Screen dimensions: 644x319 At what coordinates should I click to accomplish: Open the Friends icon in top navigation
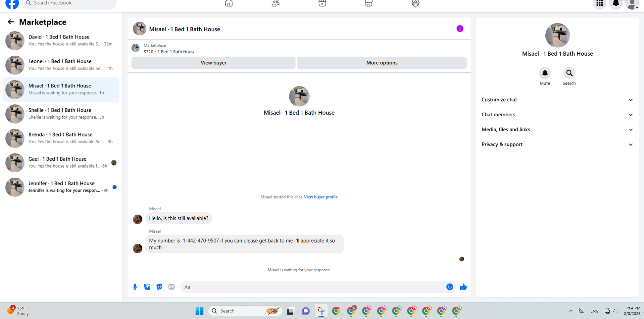pyautogui.click(x=275, y=3)
